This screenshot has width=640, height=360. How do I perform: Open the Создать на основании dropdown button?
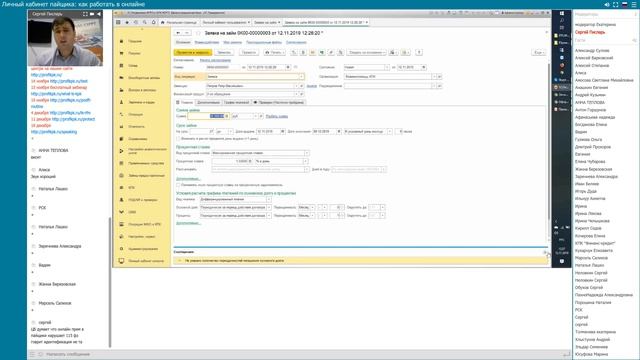(366, 52)
